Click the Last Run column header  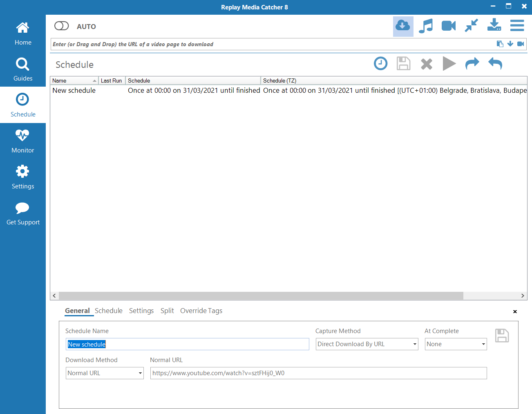point(112,81)
